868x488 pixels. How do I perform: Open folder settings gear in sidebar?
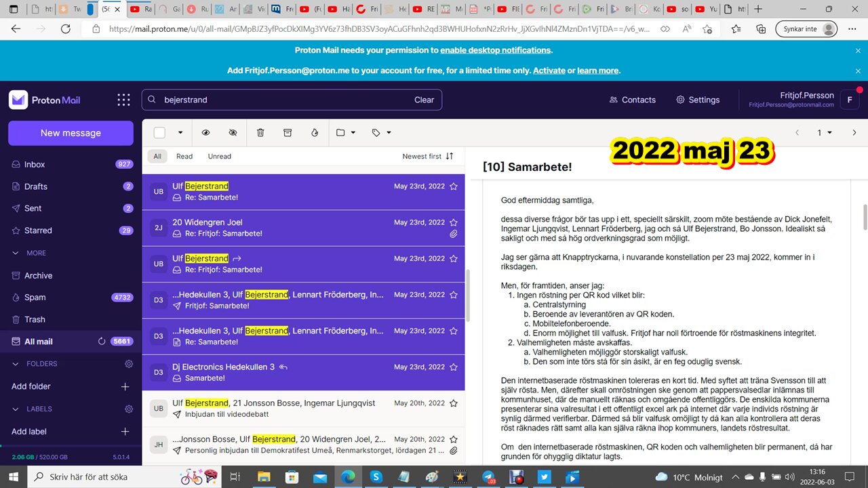pos(129,364)
